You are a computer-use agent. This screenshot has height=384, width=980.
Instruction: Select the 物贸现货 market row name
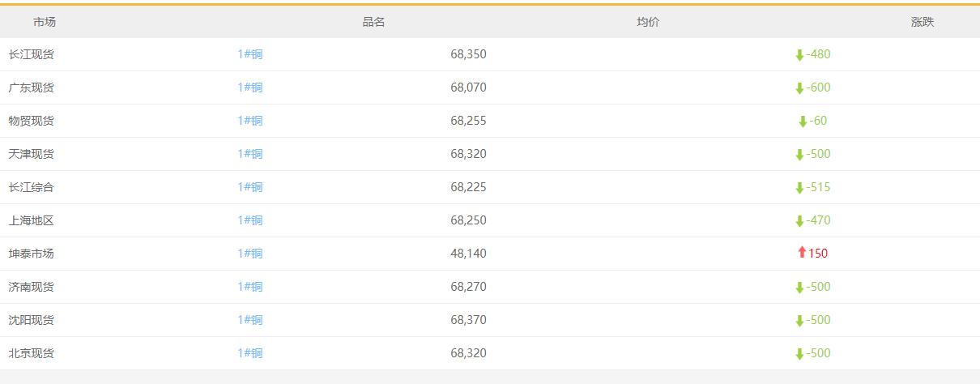[32, 121]
